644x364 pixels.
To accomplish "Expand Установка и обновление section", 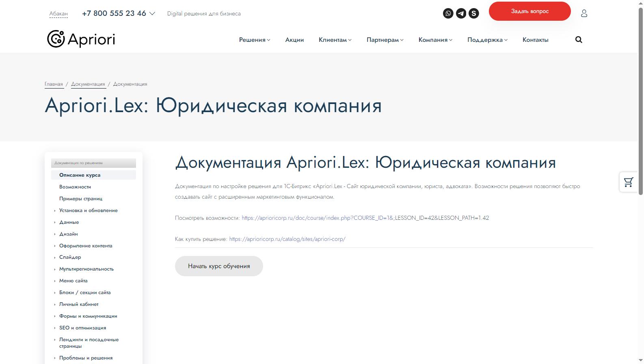I will (x=89, y=210).
